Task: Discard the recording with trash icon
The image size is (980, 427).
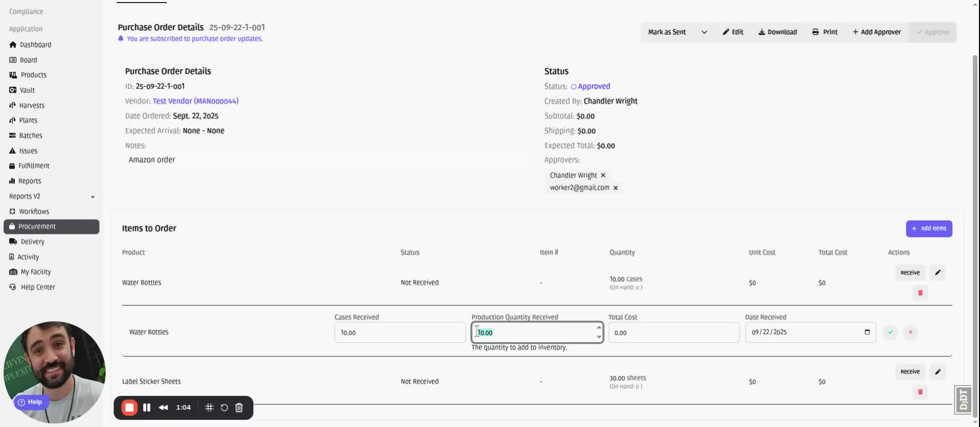Action: pos(239,408)
